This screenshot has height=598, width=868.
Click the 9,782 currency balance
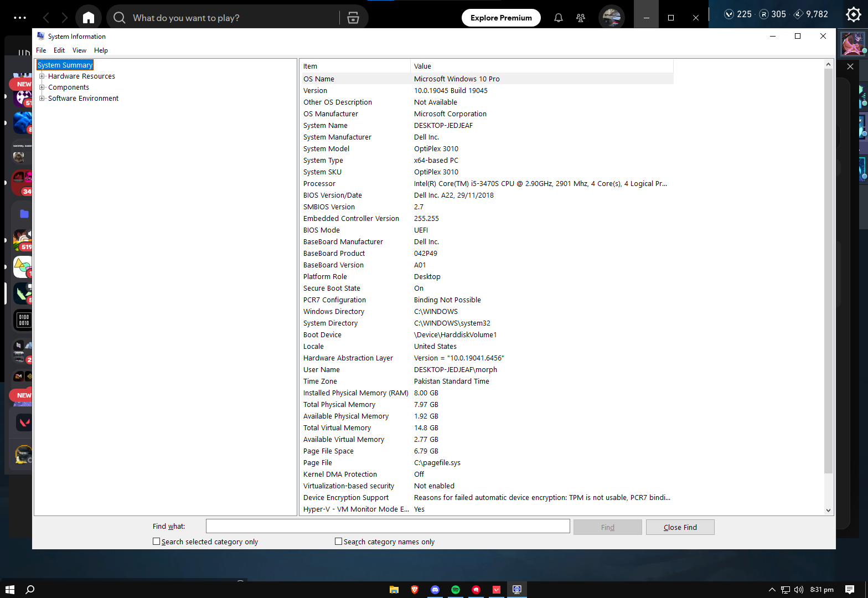812,14
